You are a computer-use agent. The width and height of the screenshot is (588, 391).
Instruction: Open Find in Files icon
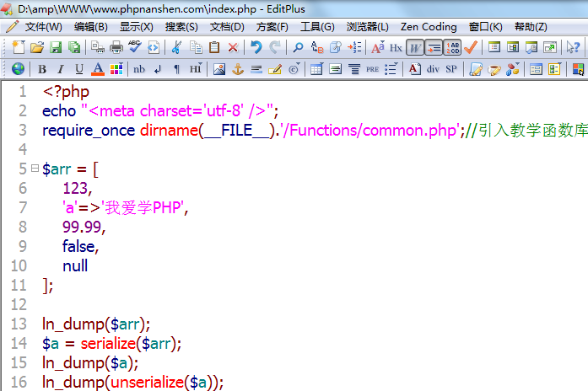[336, 47]
